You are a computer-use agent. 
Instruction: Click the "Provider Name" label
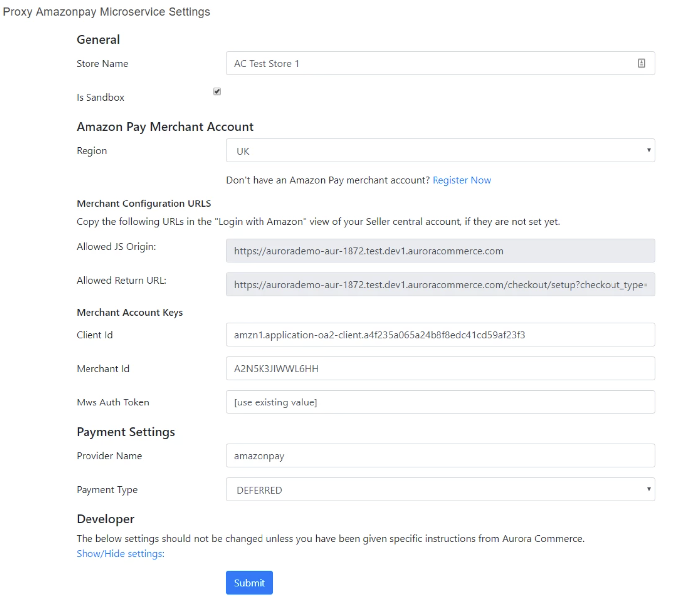[109, 456]
